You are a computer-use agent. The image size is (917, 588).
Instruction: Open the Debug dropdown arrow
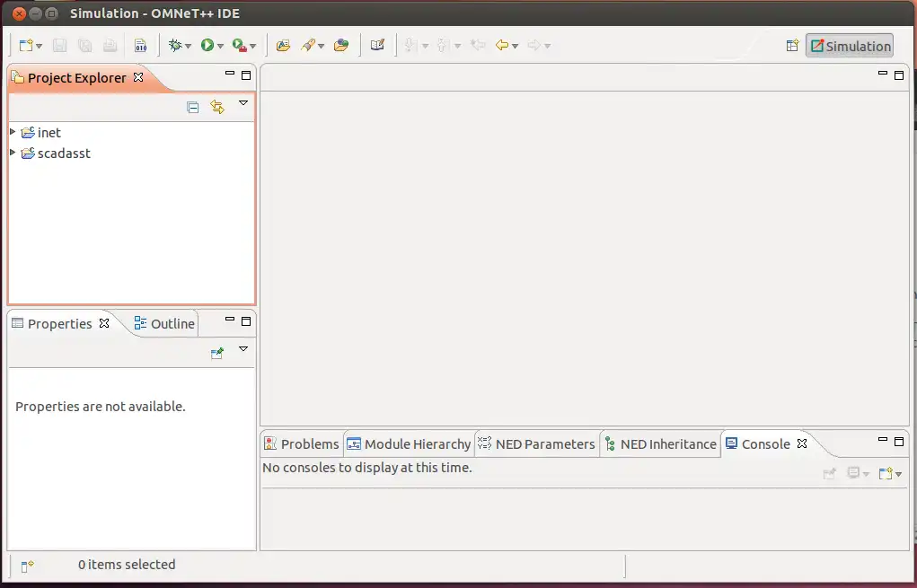coord(189,46)
